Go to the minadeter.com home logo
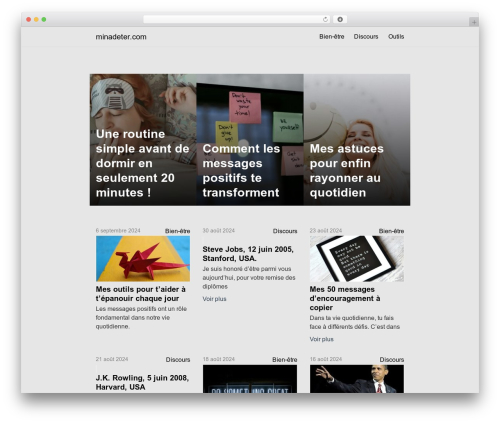Screen dimensions: 500x423 121,37
